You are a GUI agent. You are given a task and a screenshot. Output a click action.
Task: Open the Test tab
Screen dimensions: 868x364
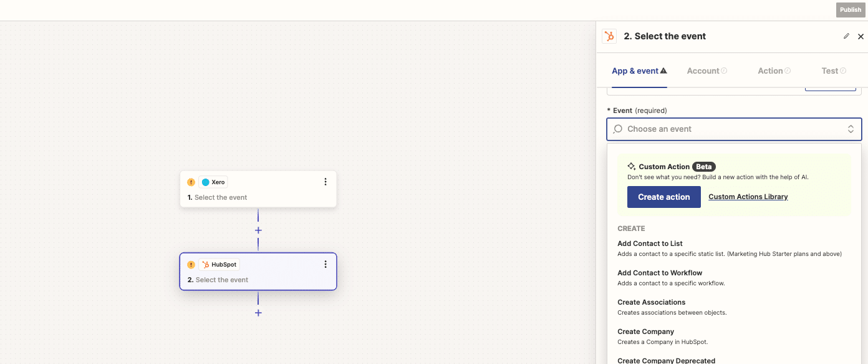tap(834, 71)
